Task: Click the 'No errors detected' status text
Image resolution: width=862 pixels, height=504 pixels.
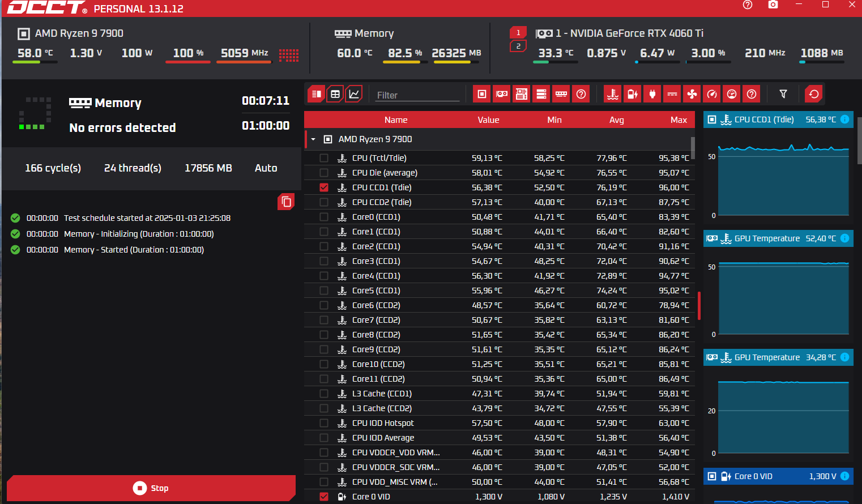Action: [x=122, y=127]
